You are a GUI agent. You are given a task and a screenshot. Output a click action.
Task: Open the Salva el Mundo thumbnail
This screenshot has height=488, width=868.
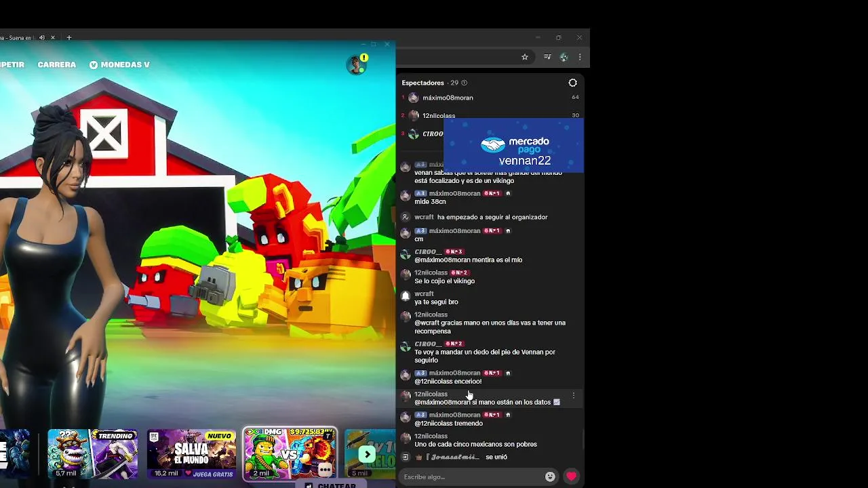[192, 453]
